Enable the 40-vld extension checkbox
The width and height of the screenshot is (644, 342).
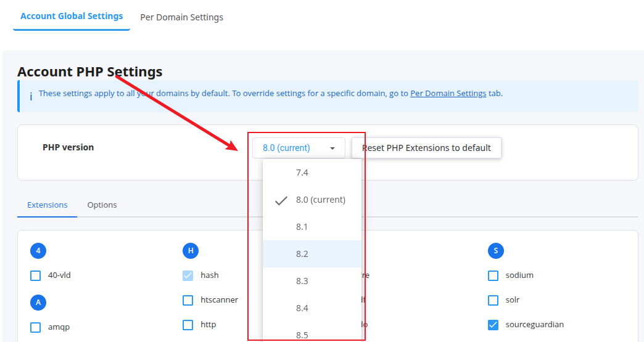(36, 275)
